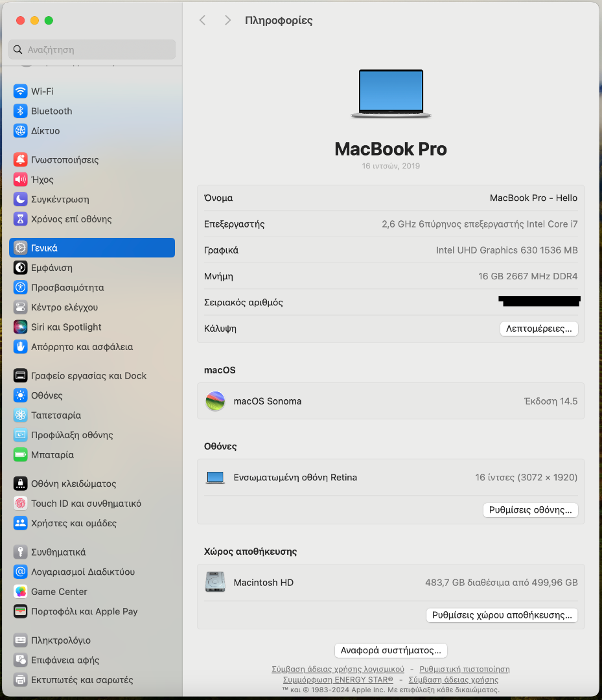Open Γνωστοποιήσεις bell icon
Screen dimensions: 602x700
20,159
